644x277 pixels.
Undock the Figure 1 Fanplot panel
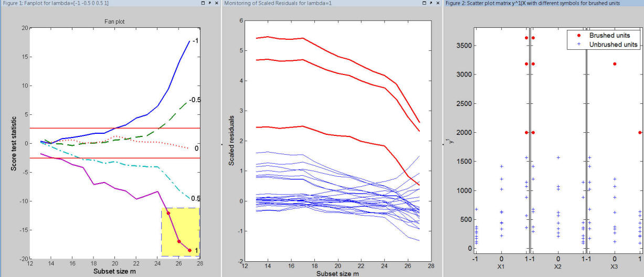click(210, 3)
